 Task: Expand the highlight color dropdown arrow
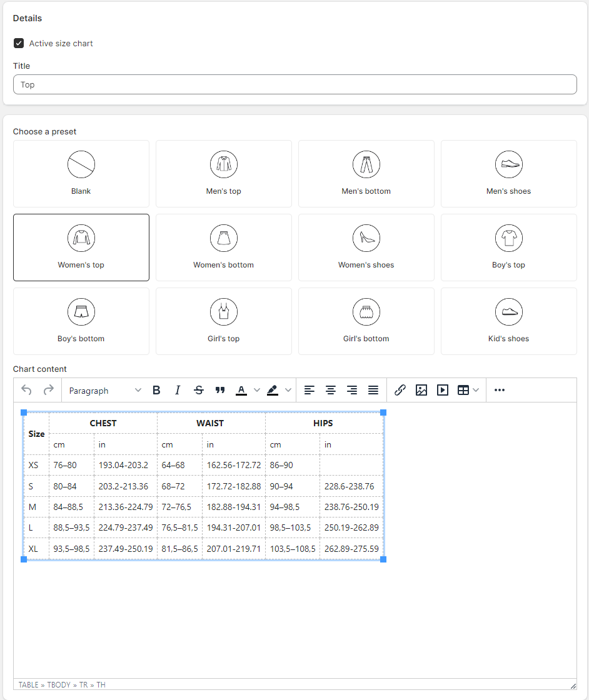pos(288,390)
